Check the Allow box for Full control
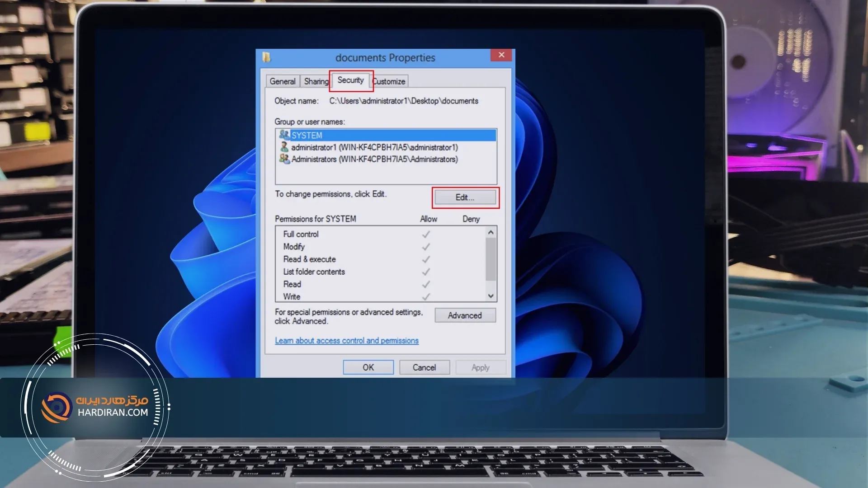 [x=425, y=234]
